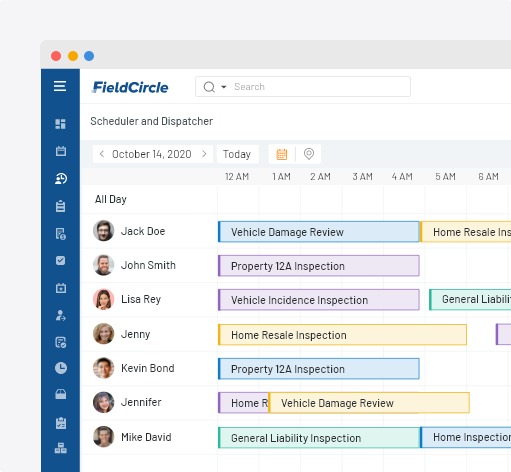Go to previous day arrow

click(x=102, y=154)
